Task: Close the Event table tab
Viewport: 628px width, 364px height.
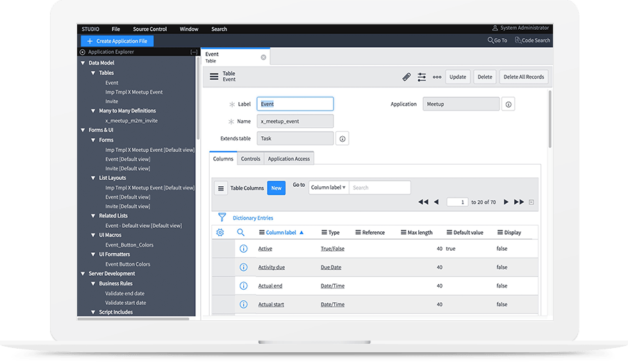Action: click(263, 57)
